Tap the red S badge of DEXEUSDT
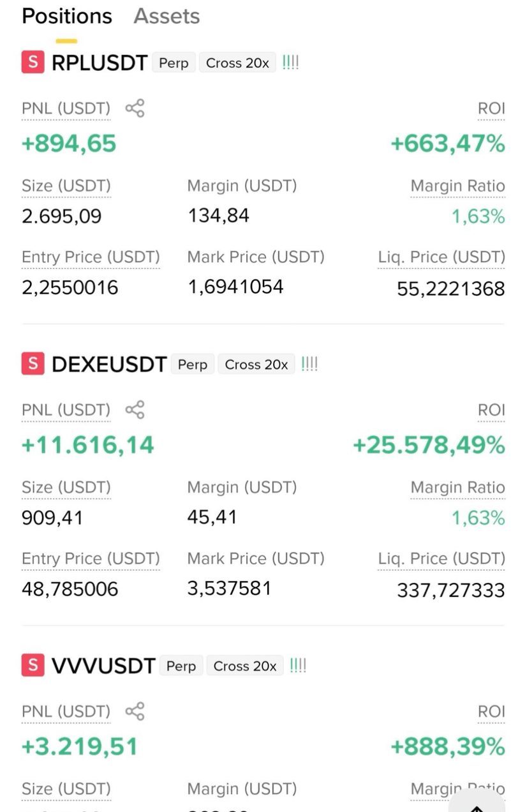This screenshot has width=525, height=812. pos(33,364)
